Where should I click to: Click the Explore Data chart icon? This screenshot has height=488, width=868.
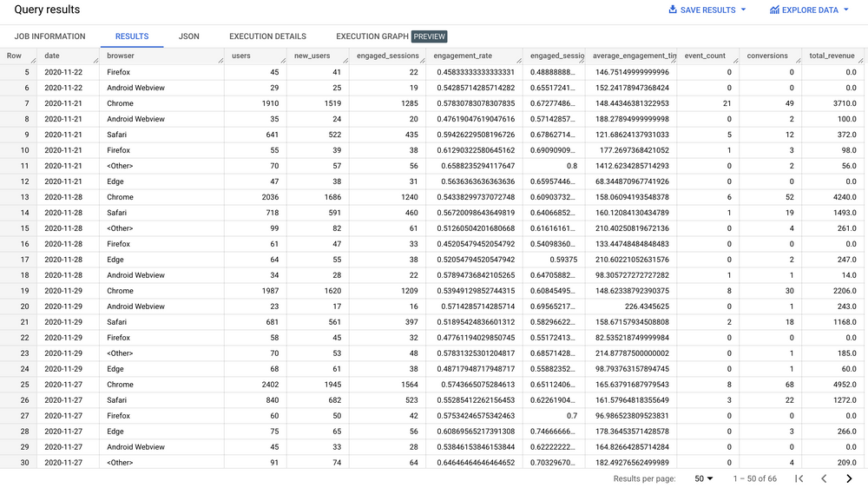774,10
